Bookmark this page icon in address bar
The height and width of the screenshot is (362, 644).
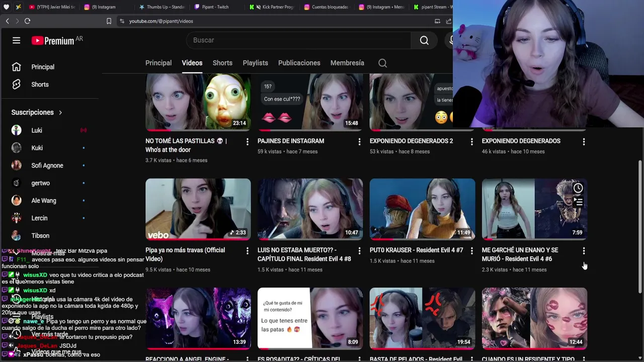109,21
